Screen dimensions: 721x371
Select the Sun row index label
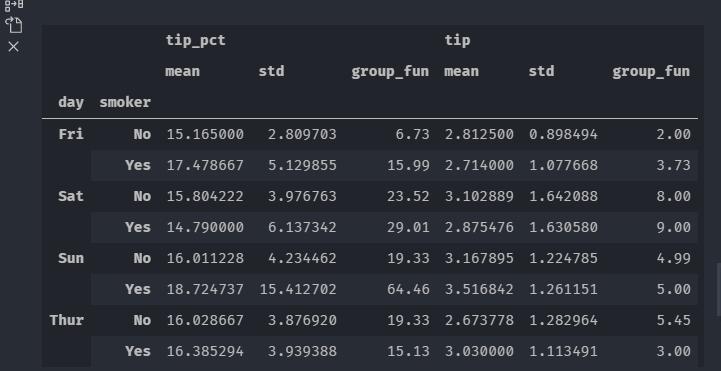[71, 258]
